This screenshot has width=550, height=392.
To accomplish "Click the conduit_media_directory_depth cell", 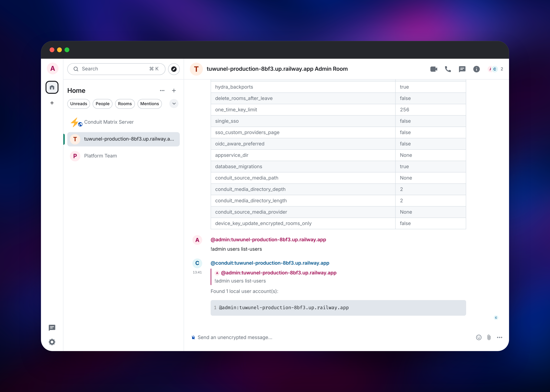I will point(303,189).
